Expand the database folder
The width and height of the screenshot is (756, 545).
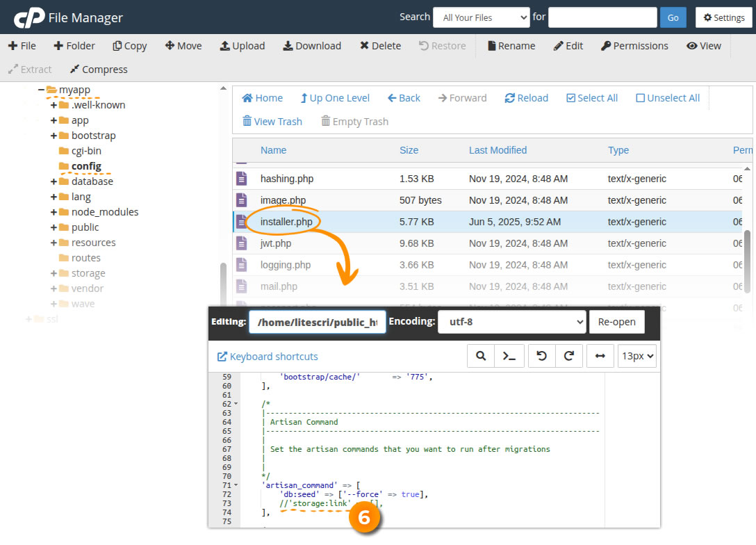click(54, 181)
